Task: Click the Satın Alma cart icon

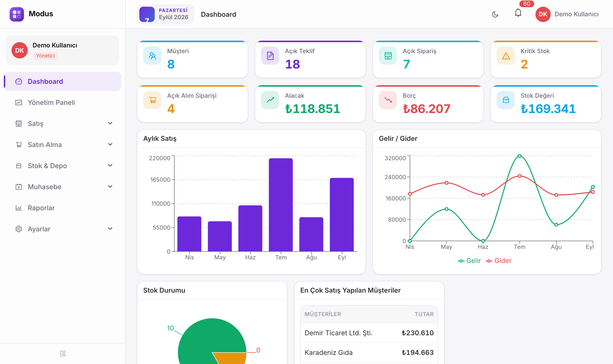Action: (x=19, y=145)
